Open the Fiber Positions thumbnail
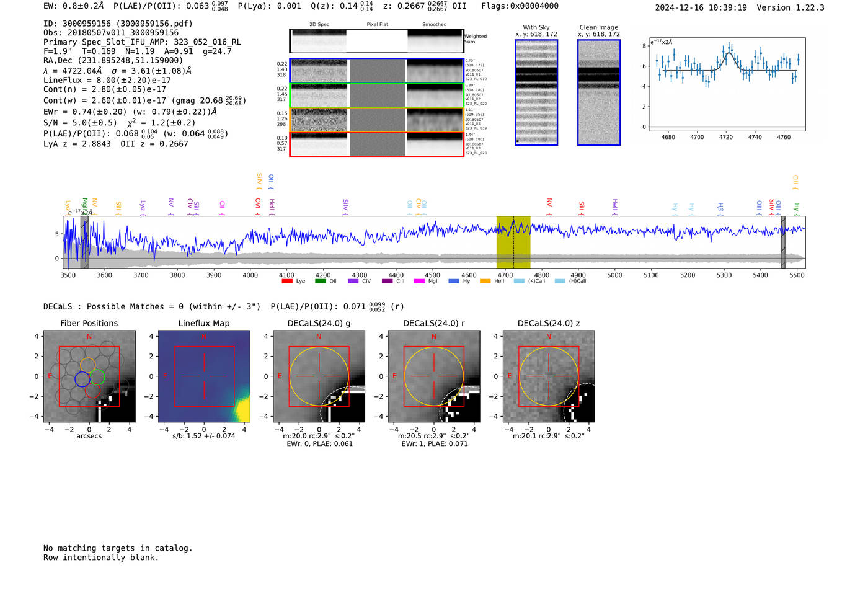Viewport: 868px width, 591px height. pyautogui.click(x=89, y=376)
